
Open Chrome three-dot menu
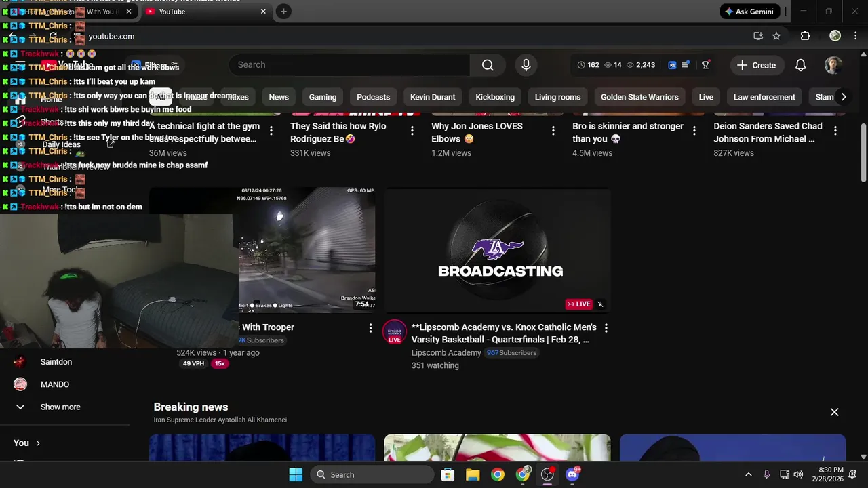point(856,36)
